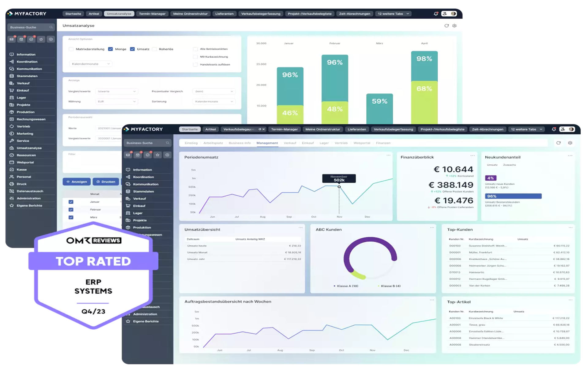This screenshot has height=368, width=588.
Task: Open Termin-Manager tab in back window
Action: [152, 14]
